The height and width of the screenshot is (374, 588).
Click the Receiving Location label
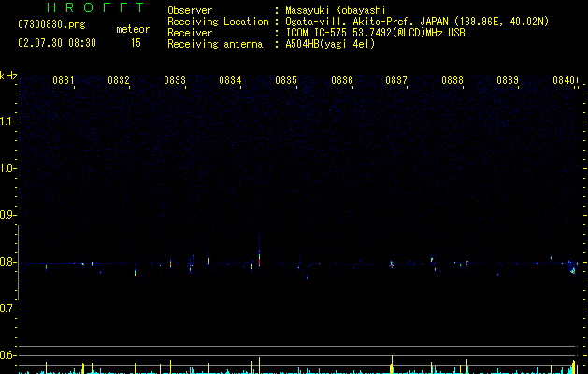point(218,22)
